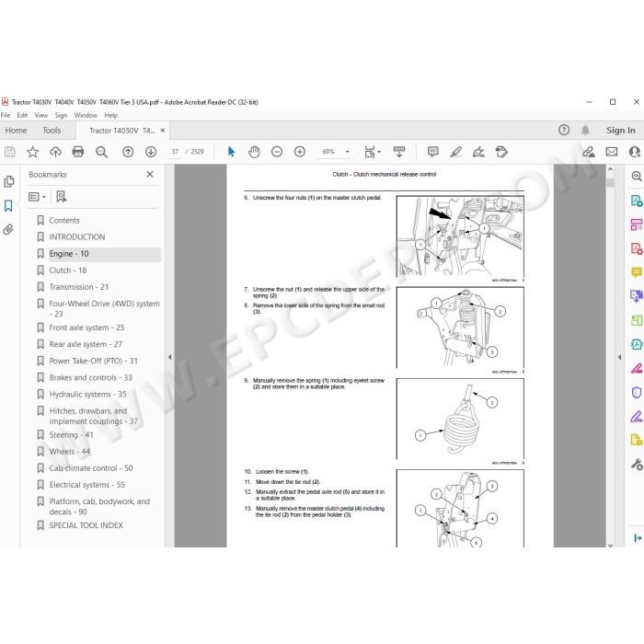Click the vertical document scrollbar
Viewport: 644px width, 644px height.
pyautogui.click(x=610, y=356)
